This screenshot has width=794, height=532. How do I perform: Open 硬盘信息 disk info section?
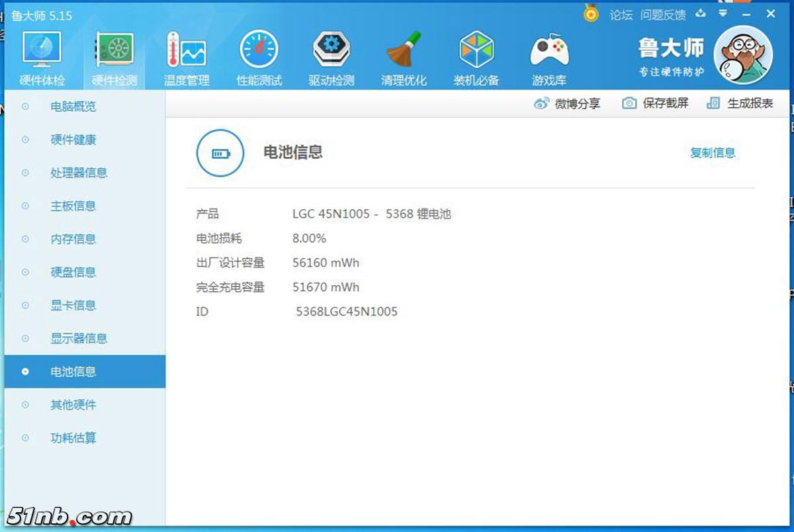point(73,272)
